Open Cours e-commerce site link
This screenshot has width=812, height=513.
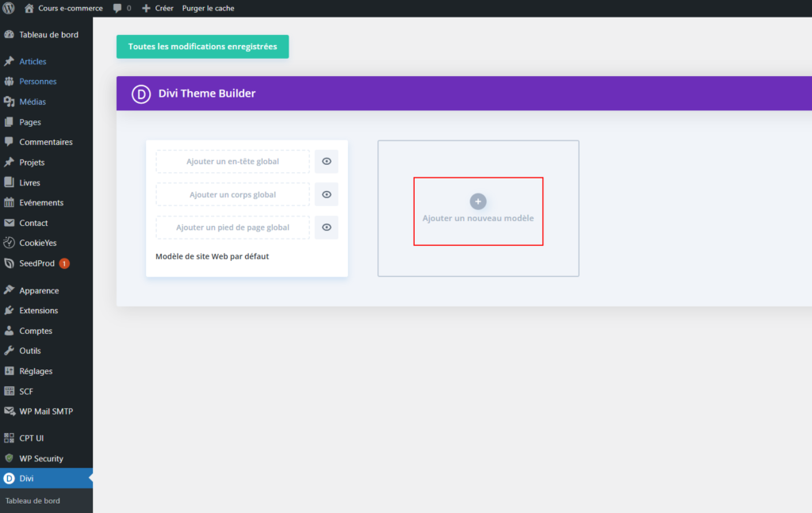[x=71, y=8]
